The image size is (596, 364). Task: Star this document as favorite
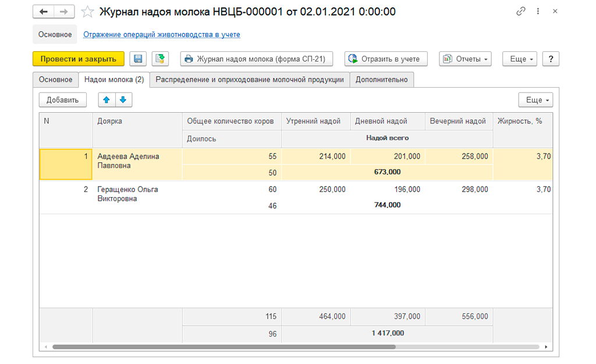click(x=87, y=12)
